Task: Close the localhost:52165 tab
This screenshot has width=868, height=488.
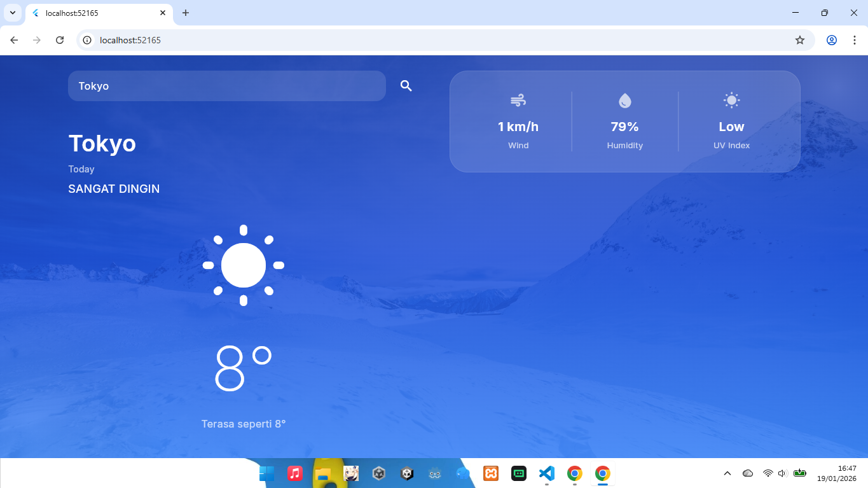Action: point(163,13)
